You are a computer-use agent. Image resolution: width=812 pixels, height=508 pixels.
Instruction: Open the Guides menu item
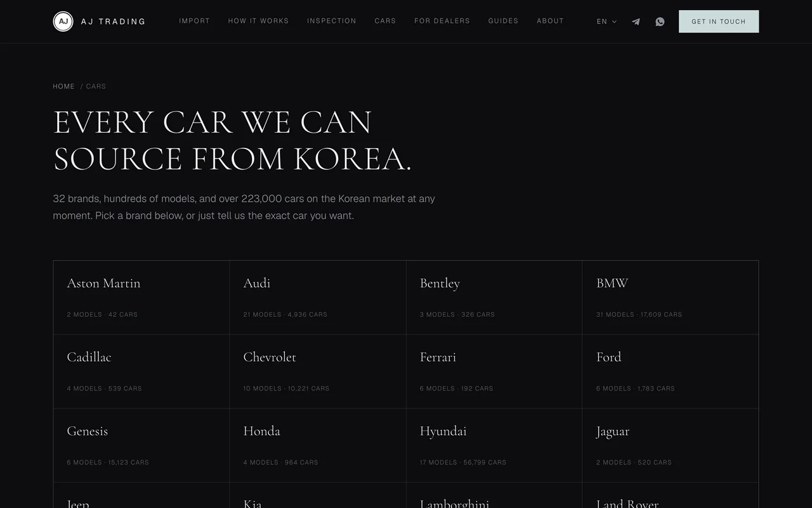click(503, 21)
